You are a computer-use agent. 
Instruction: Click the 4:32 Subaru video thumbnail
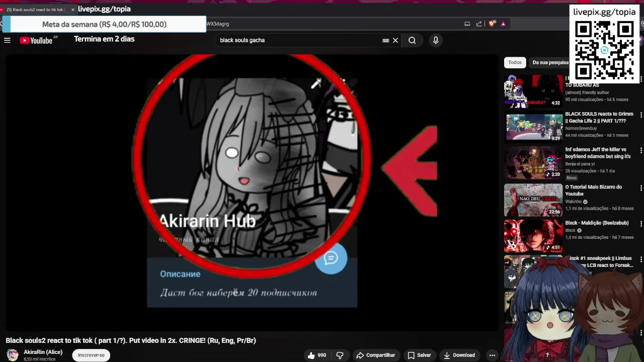point(533,91)
